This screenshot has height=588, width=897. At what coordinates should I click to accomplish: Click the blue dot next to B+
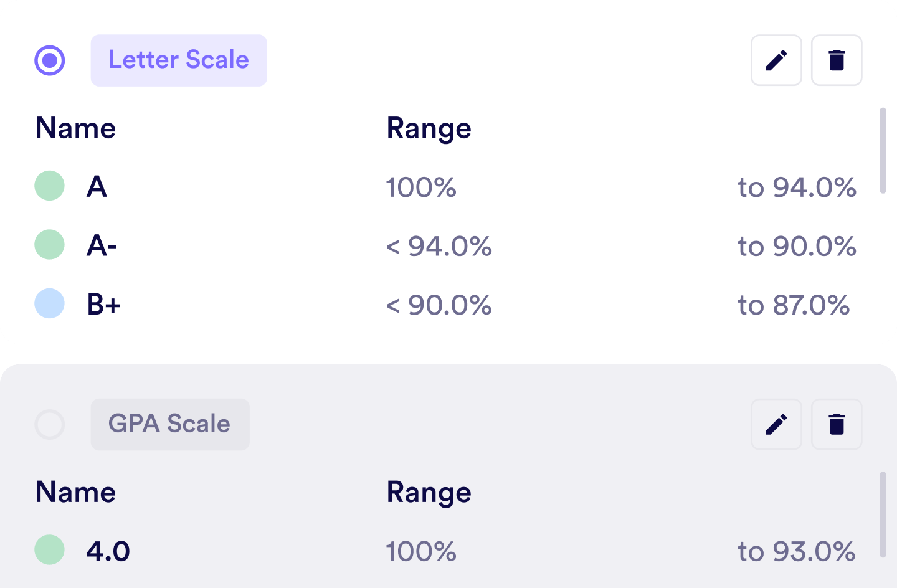(50, 304)
